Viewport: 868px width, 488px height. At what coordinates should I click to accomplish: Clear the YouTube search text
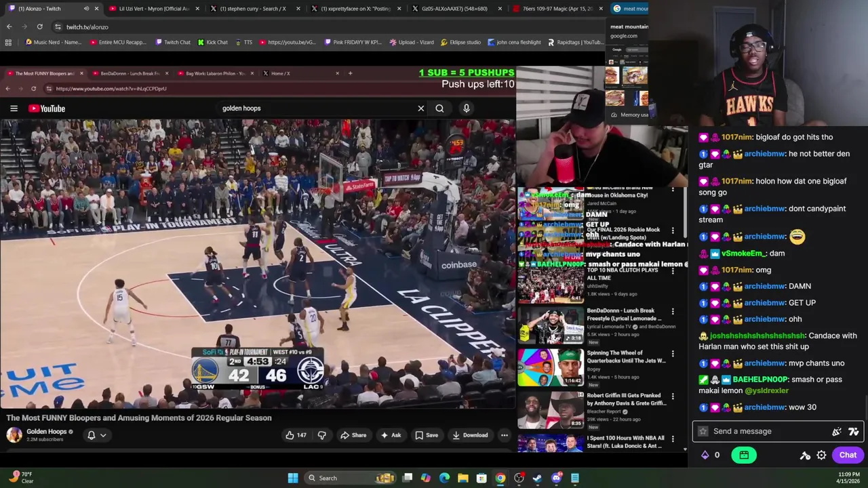(420, 108)
